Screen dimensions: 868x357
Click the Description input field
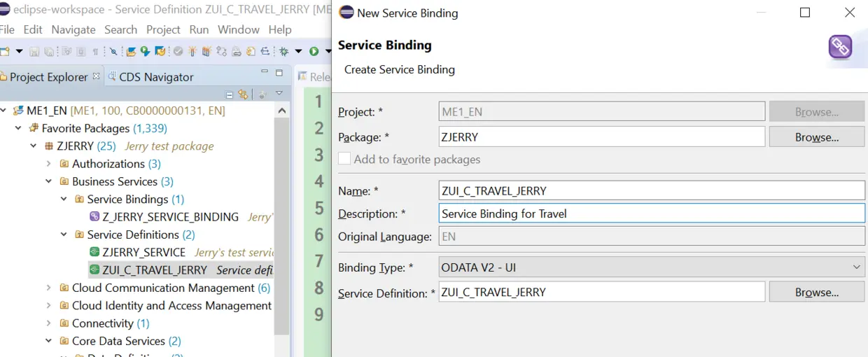point(651,213)
